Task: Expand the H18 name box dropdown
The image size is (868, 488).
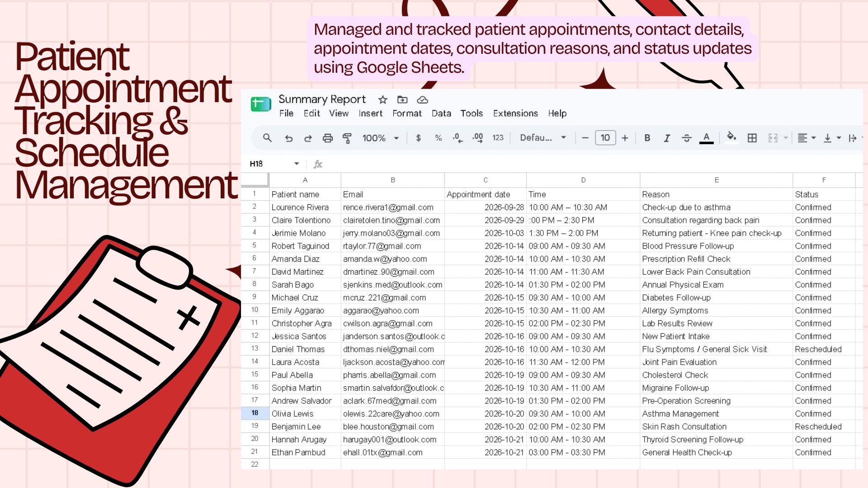Action: 297,164
